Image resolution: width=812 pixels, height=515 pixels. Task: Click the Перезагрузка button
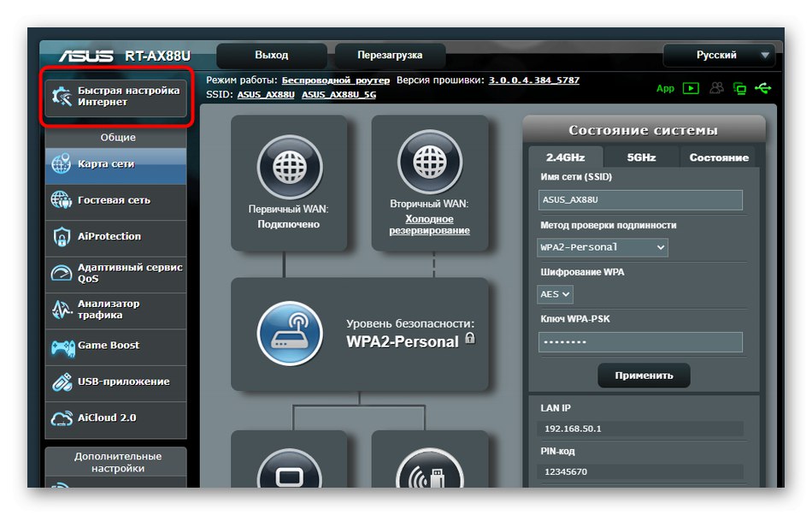point(390,56)
